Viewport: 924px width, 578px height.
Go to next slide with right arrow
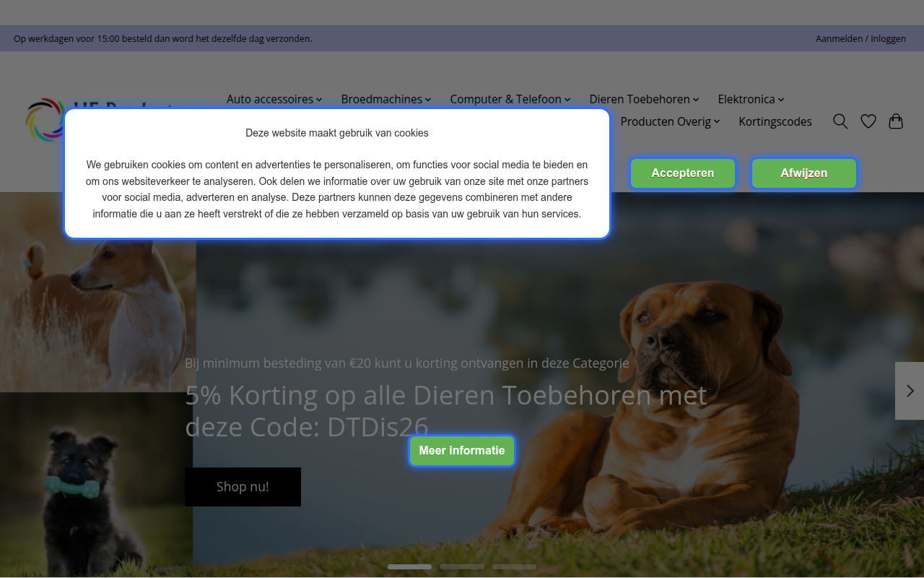(x=910, y=391)
